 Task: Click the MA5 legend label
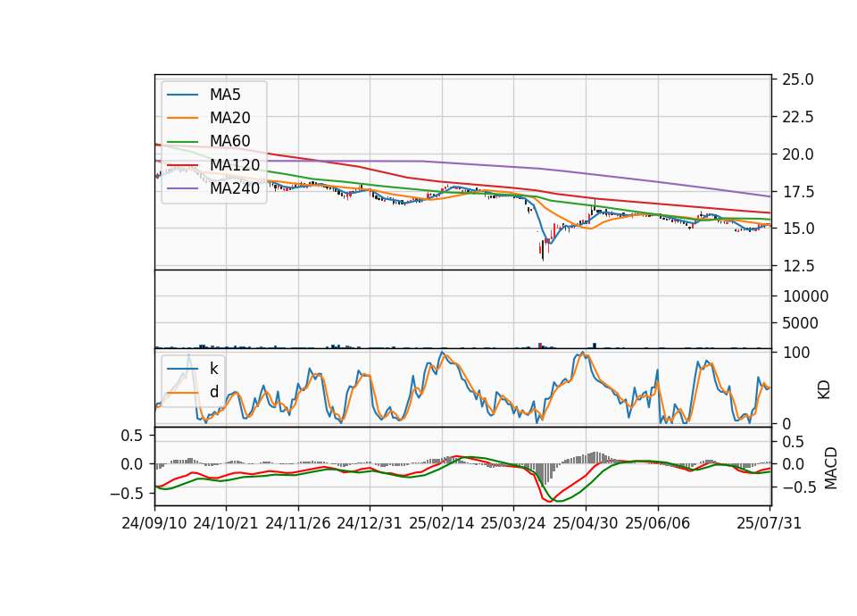[x=225, y=95]
